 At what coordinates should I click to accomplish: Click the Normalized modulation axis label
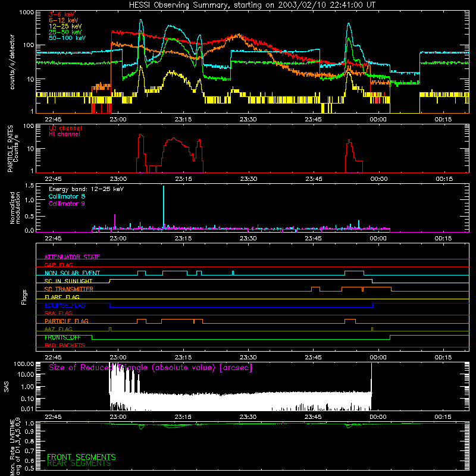click(x=15, y=208)
